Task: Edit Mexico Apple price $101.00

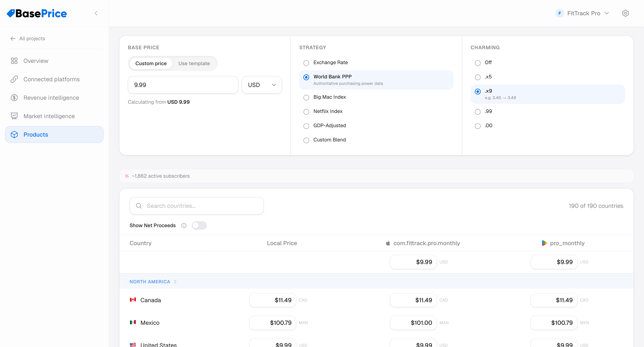Action: click(x=413, y=322)
